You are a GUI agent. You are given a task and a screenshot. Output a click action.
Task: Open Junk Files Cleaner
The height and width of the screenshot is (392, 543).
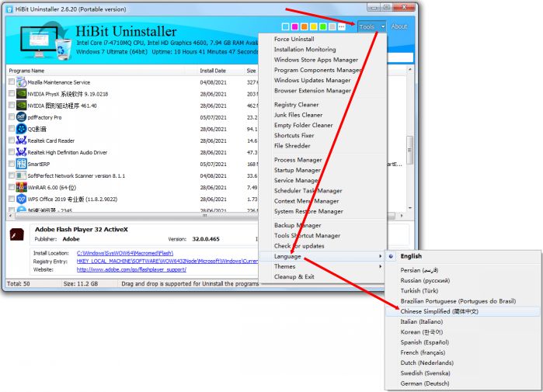(298, 115)
